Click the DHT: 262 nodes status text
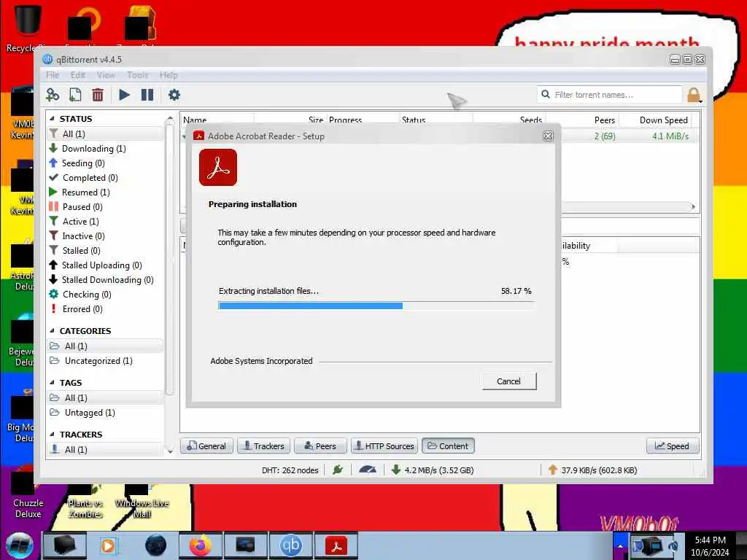Screen dimensions: 747x560 [290, 470]
